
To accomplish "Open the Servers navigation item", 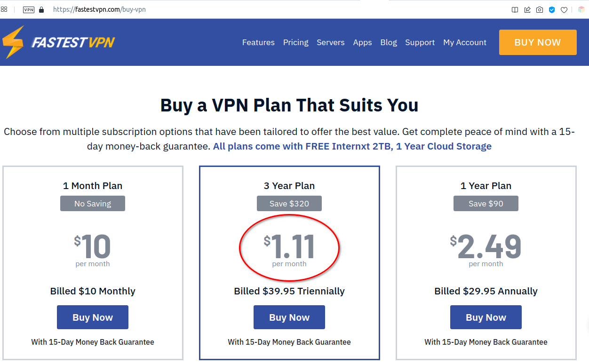I will 330,42.
